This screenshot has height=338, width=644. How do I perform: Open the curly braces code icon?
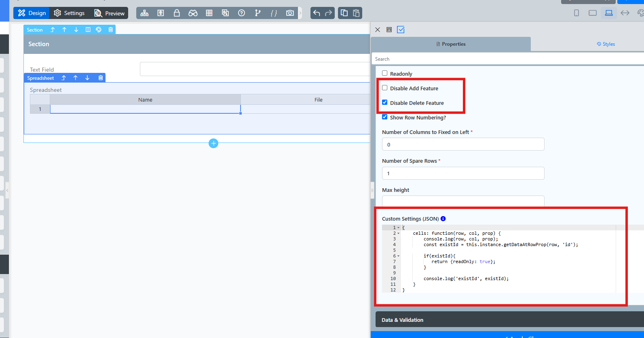coord(274,13)
